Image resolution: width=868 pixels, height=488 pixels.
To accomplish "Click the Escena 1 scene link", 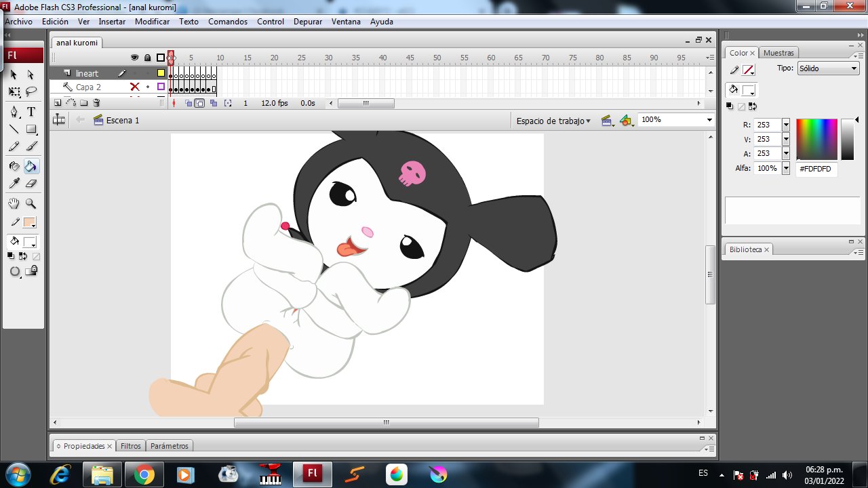I will [x=122, y=121].
